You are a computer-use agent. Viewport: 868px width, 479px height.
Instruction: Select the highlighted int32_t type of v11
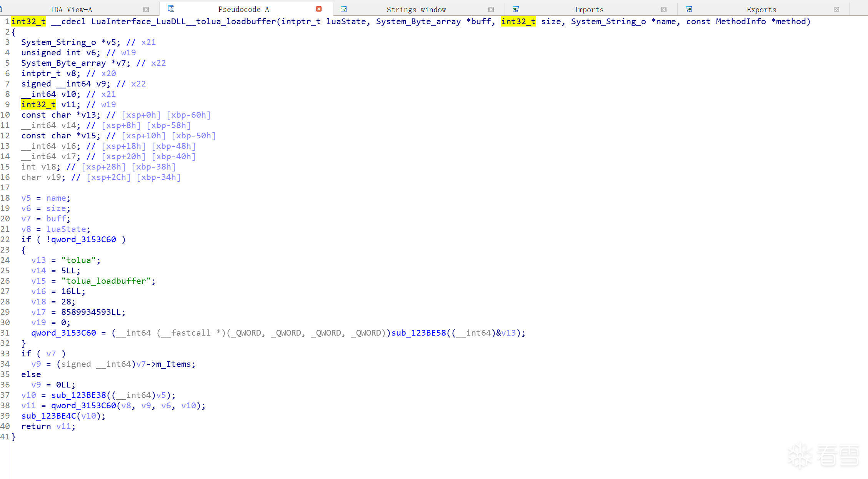click(38, 105)
